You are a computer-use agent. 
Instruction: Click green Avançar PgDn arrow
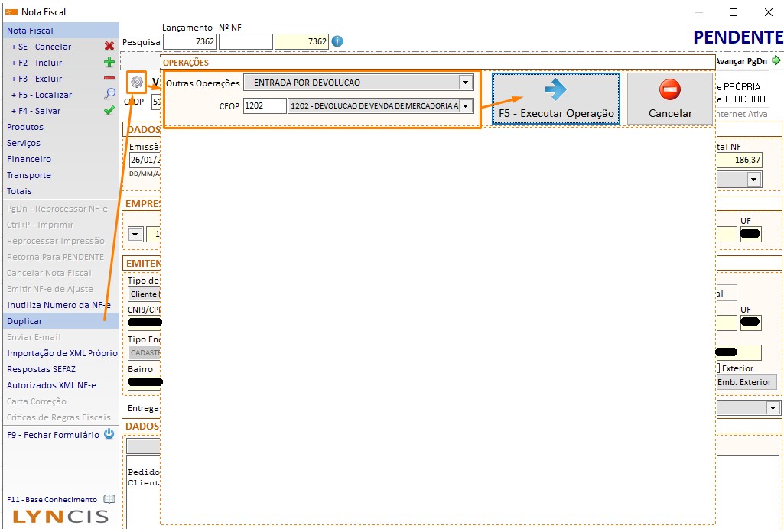(776, 60)
